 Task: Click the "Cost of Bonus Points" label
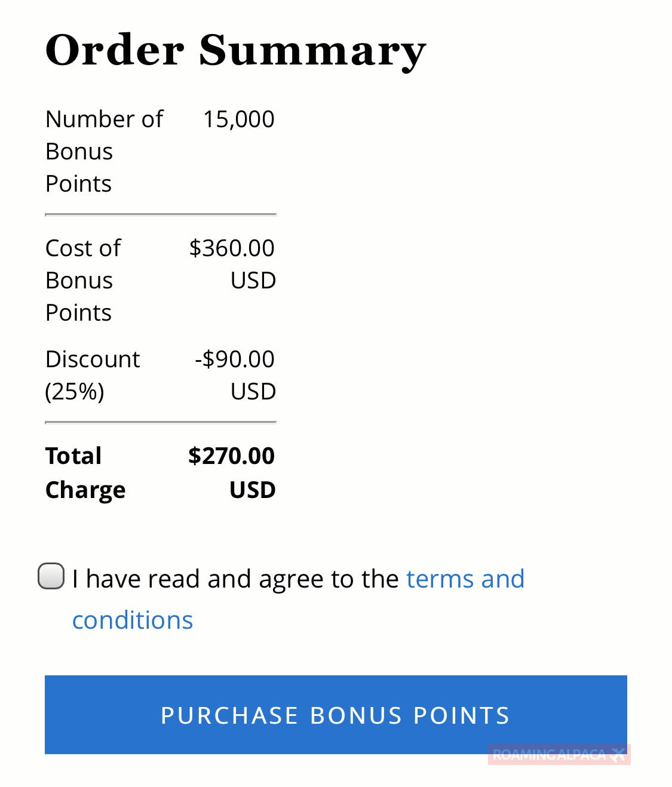(x=83, y=280)
